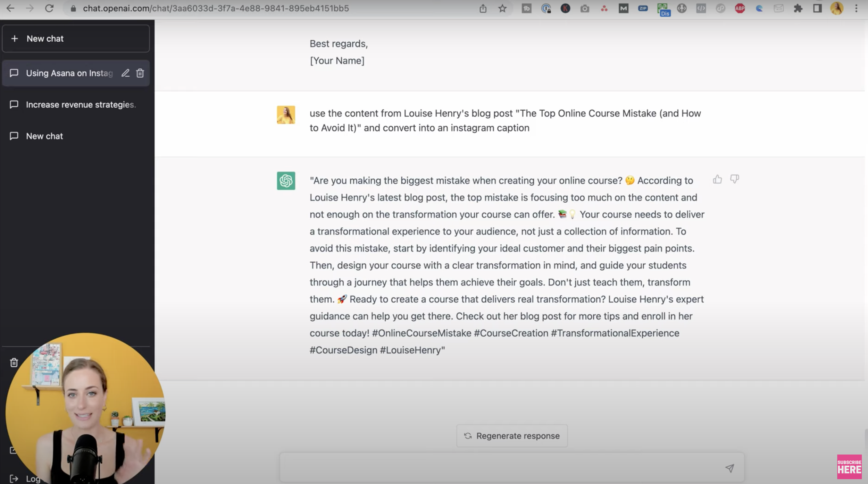Click the share icon in address bar
Screen dimensions: 868x484
[483, 8]
